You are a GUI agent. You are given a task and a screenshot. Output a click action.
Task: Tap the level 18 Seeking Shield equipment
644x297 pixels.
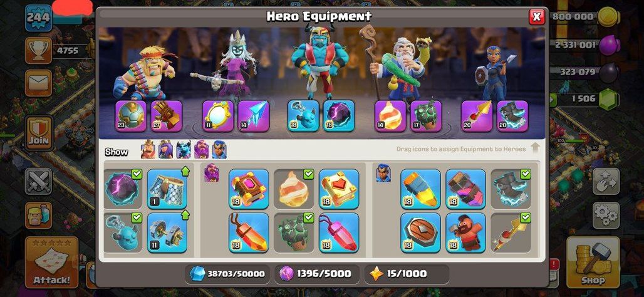point(420,232)
